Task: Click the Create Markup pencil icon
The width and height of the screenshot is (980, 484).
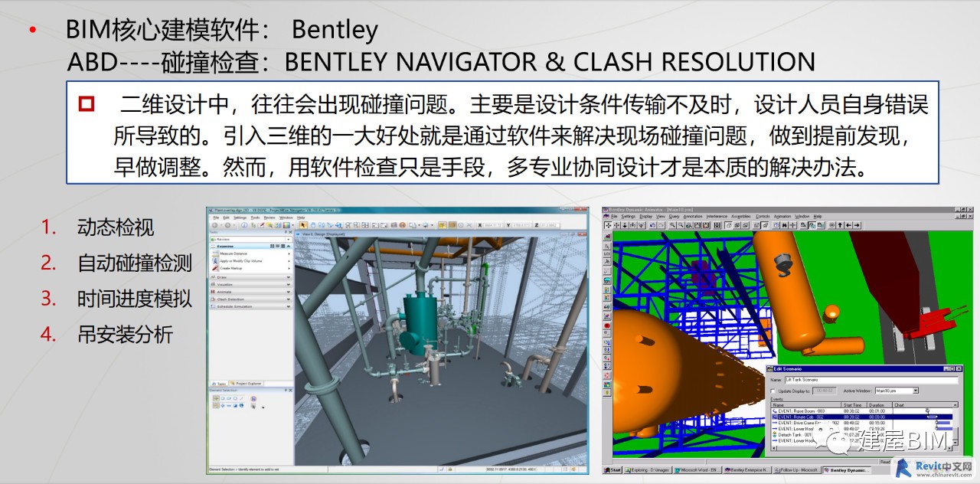Action: pos(215,268)
